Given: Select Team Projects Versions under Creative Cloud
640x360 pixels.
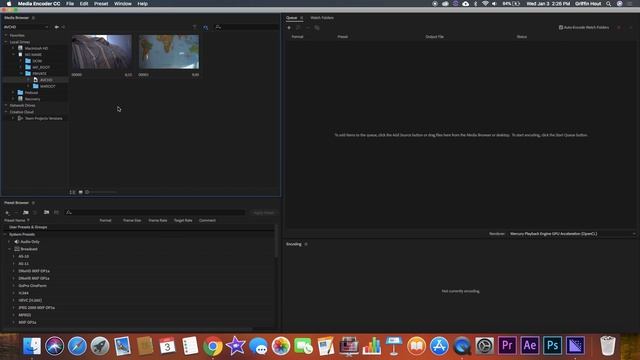Looking at the screenshot, I should [x=43, y=118].
